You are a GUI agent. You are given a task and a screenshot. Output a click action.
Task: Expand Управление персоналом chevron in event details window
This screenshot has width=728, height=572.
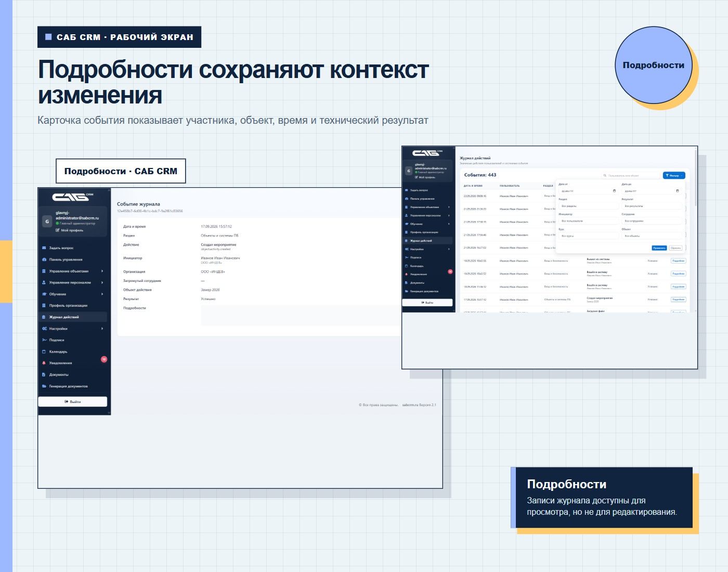[x=102, y=282]
